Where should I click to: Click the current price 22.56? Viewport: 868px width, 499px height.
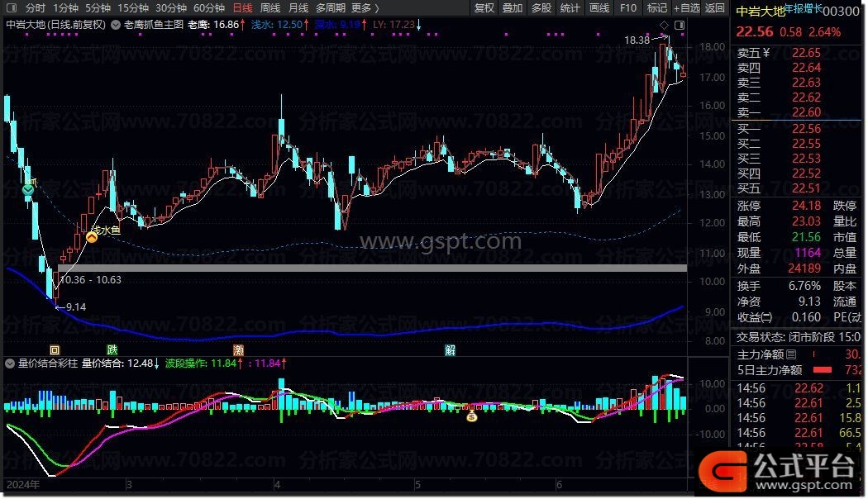point(755,31)
